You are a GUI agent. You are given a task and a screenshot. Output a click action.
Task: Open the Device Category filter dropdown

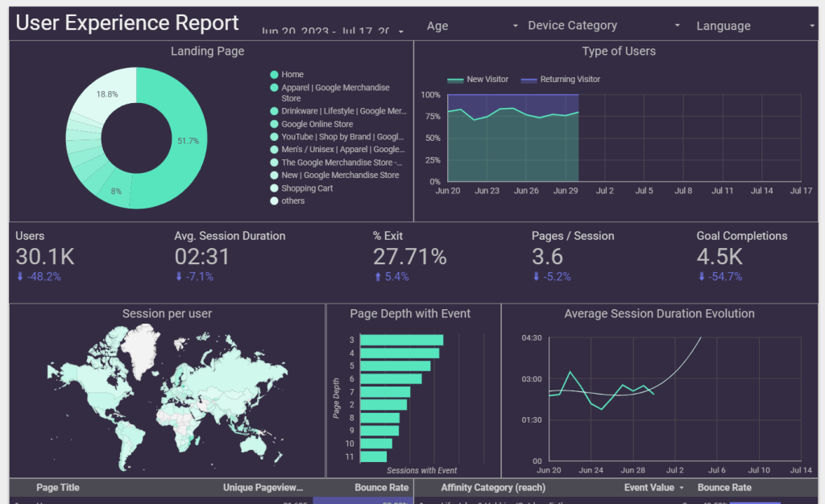coord(678,26)
